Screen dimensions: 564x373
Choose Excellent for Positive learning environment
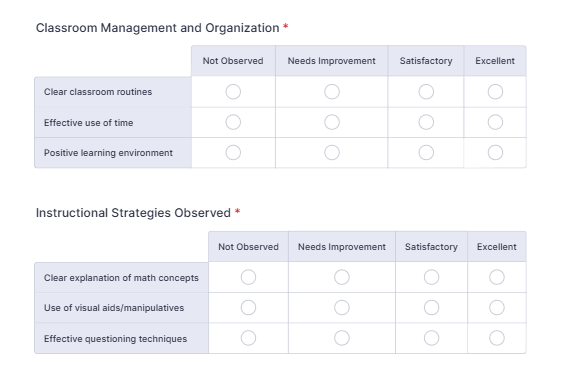pyautogui.click(x=495, y=153)
